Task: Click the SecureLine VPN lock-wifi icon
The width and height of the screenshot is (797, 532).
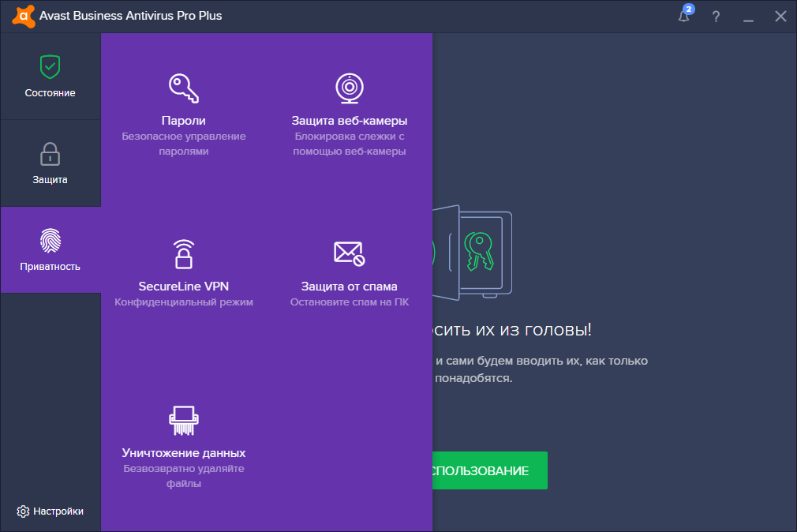Action: 184,254
